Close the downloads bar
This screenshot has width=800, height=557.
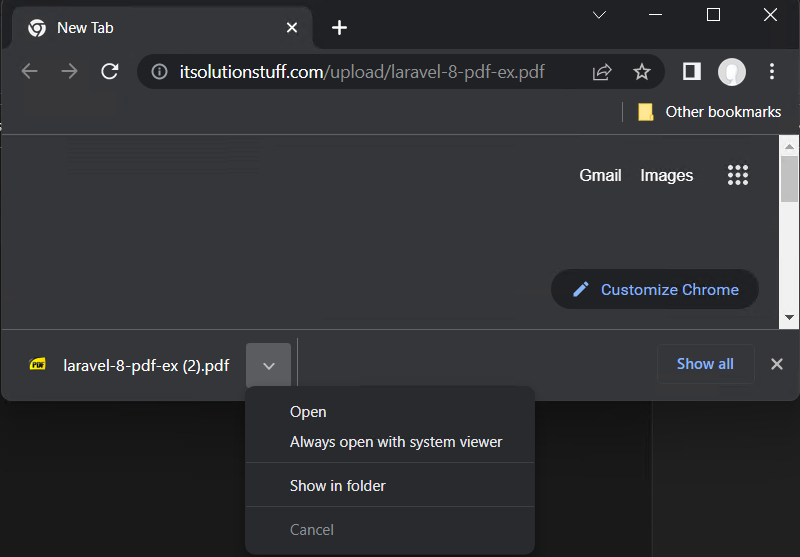[x=777, y=364]
